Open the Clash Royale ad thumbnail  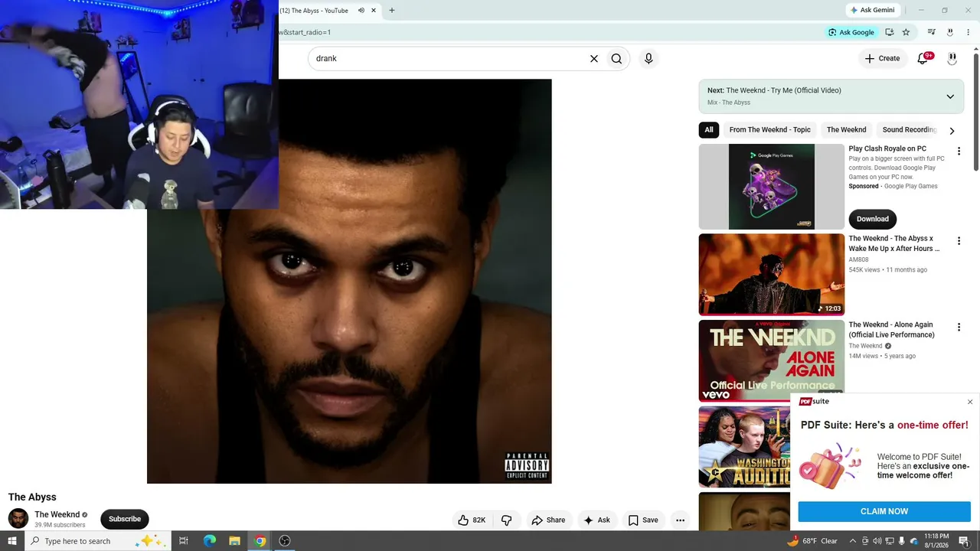[772, 187]
